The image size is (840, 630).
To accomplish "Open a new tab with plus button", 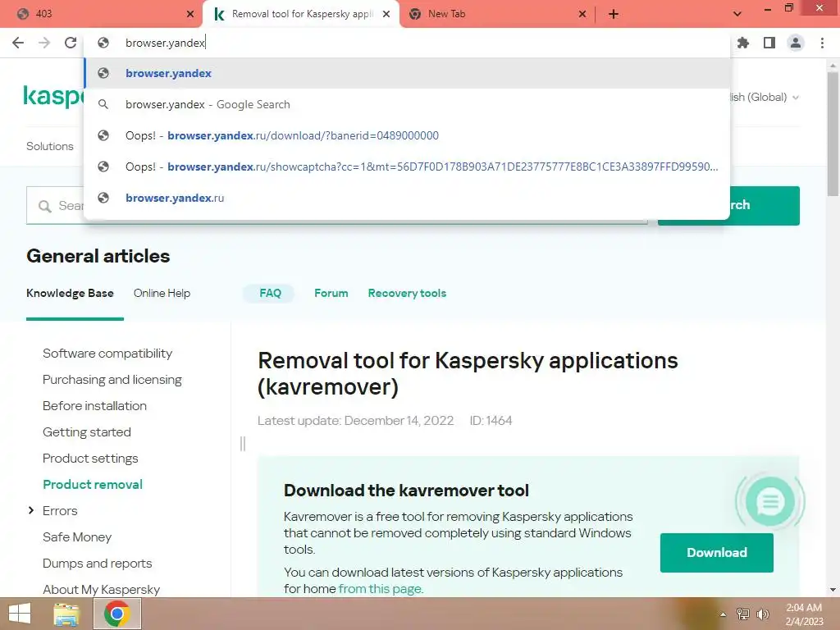I will (x=614, y=14).
